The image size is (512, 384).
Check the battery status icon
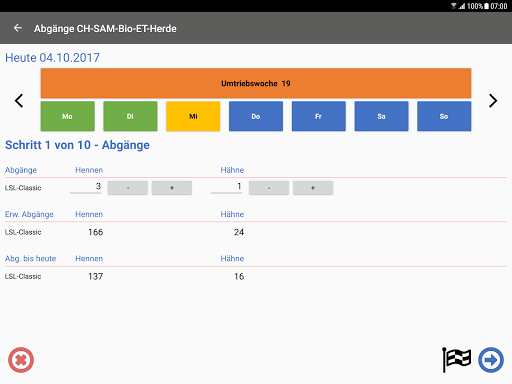click(486, 6)
